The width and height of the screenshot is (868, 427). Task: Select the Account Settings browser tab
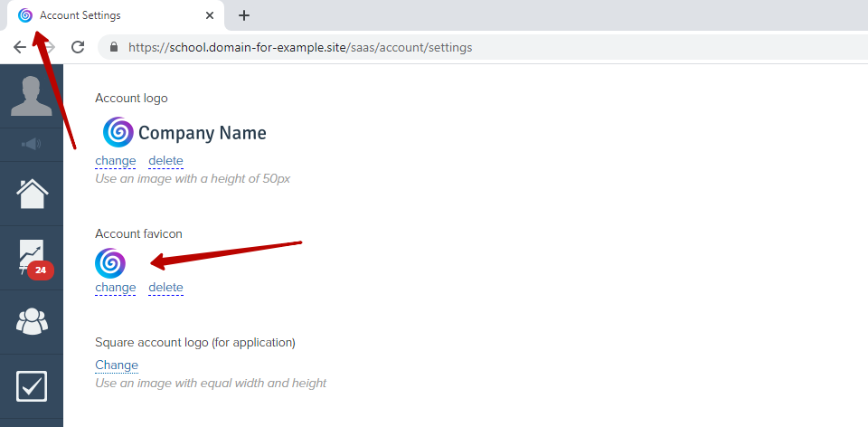117,15
